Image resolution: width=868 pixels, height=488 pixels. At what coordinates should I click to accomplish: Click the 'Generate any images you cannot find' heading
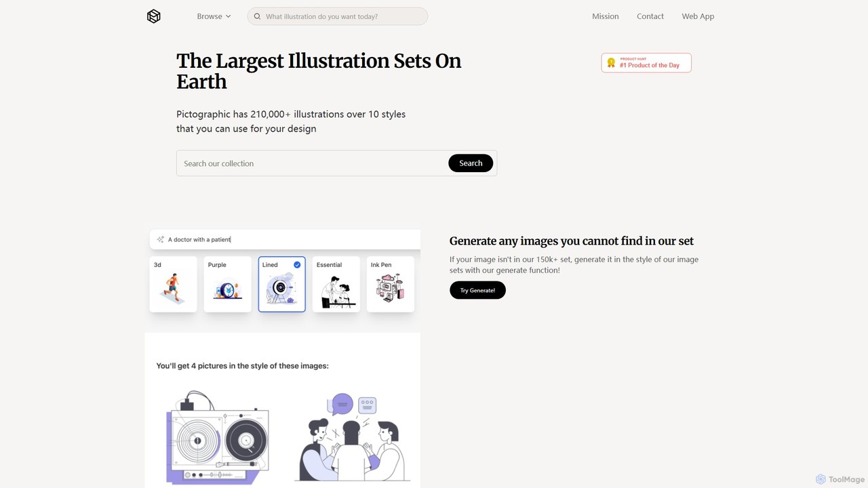tap(572, 241)
